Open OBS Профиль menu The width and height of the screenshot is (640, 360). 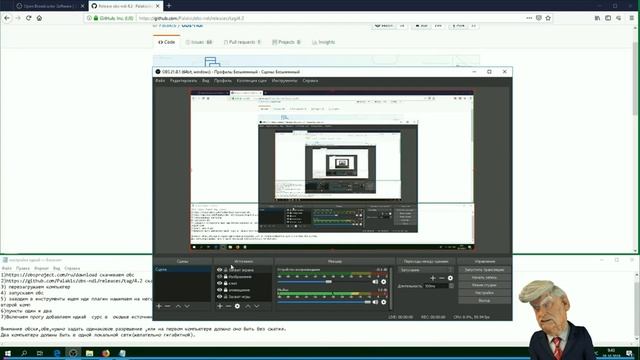(x=223, y=81)
